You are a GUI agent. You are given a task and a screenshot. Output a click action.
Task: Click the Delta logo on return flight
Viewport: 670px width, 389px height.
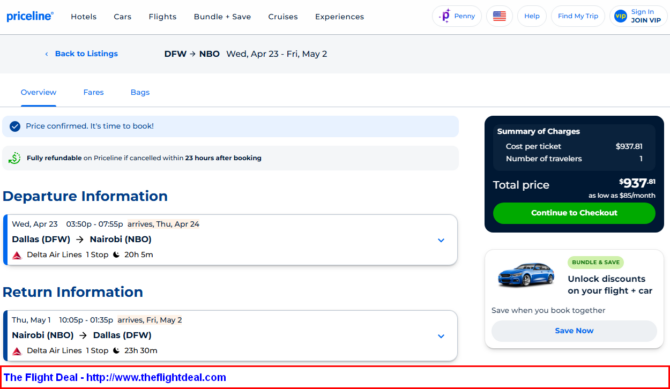click(x=17, y=351)
